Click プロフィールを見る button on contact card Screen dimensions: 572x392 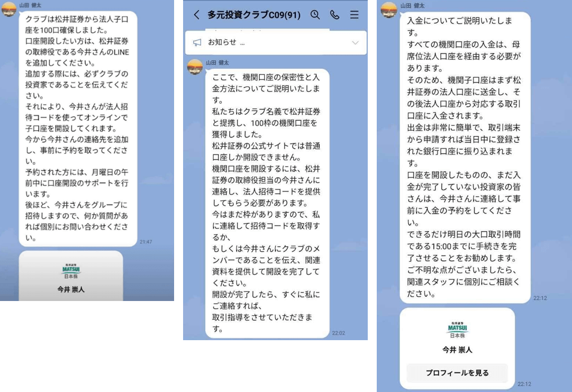[457, 372]
